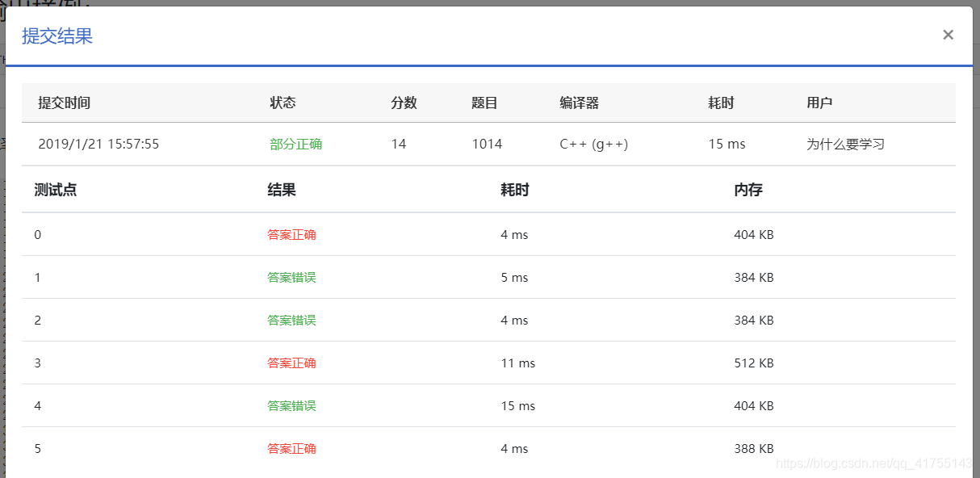Click 答案正确 result for test point 5
Image resolution: width=980 pixels, height=478 pixels.
[x=291, y=449]
